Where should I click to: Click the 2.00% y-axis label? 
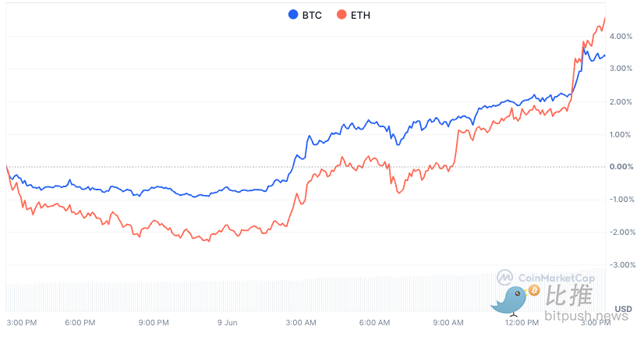point(621,101)
